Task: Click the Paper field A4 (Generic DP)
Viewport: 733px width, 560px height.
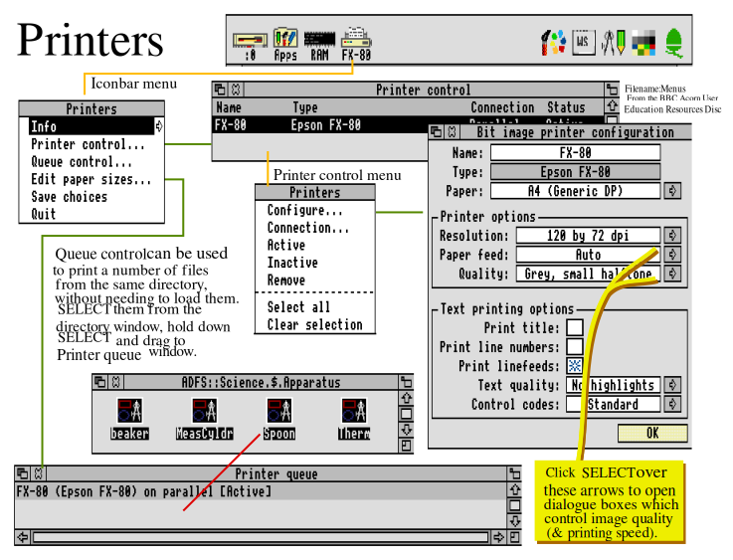Action: click(576, 191)
